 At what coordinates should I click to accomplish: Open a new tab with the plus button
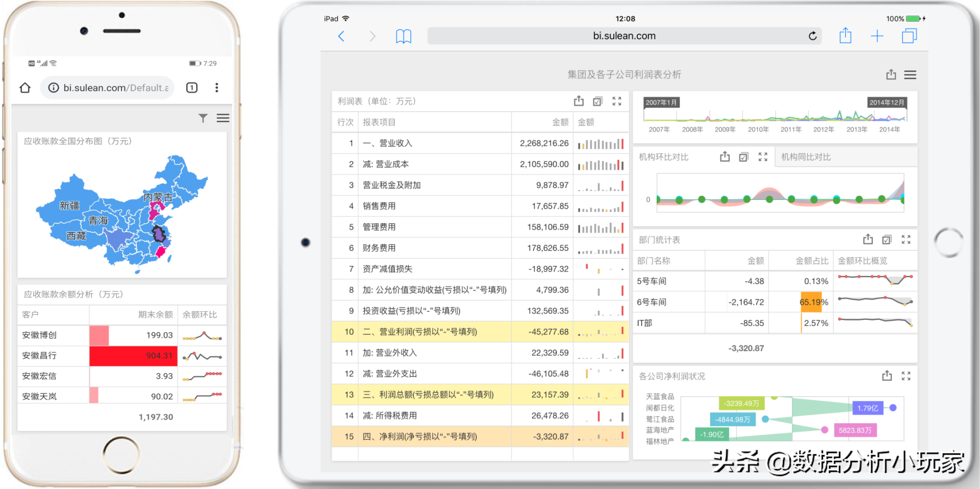877,36
